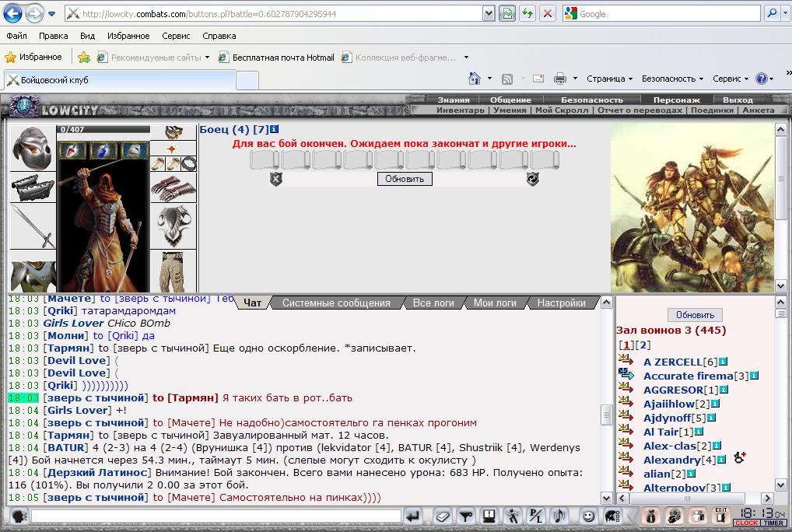Use the red potion quick slot
792x532 pixels.
tap(72, 150)
